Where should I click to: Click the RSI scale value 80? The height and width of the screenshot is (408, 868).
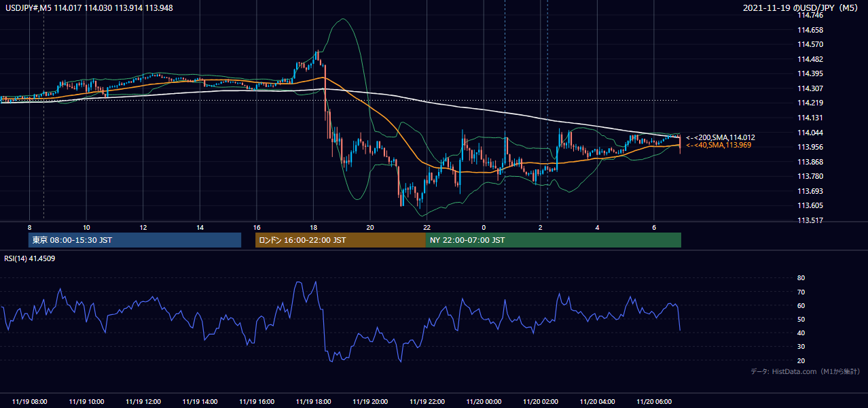801,278
